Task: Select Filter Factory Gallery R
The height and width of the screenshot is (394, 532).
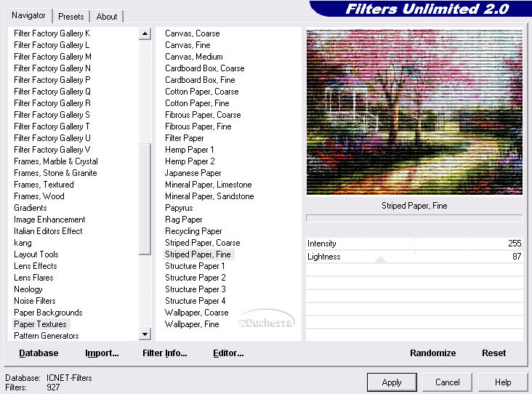Action: click(52, 102)
